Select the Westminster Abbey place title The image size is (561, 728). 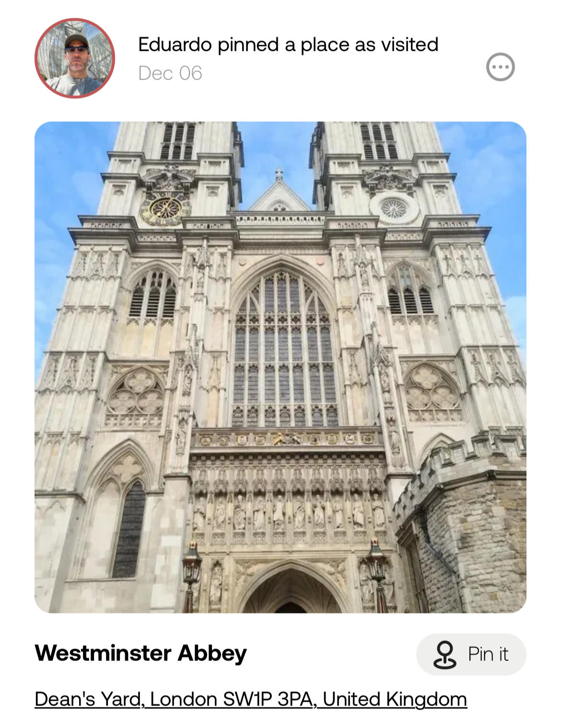(141, 653)
